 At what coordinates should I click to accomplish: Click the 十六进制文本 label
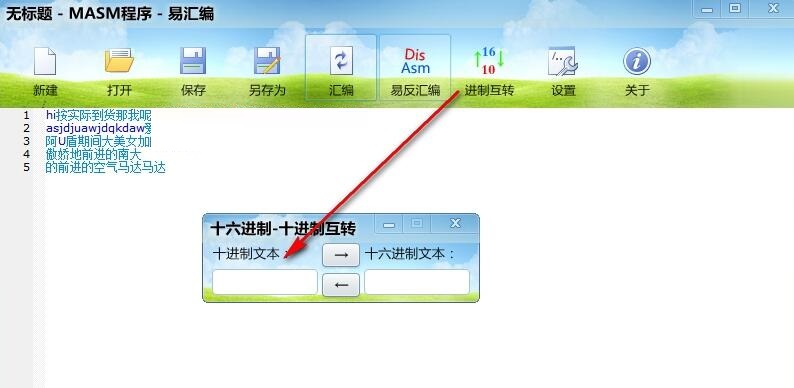(x=410, y=254)
